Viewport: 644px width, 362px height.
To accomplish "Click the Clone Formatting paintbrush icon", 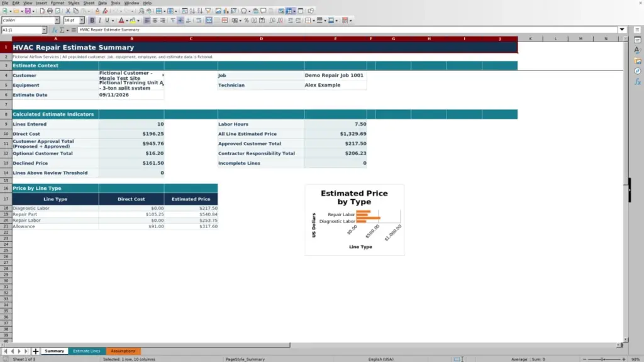I will point(97,11).
